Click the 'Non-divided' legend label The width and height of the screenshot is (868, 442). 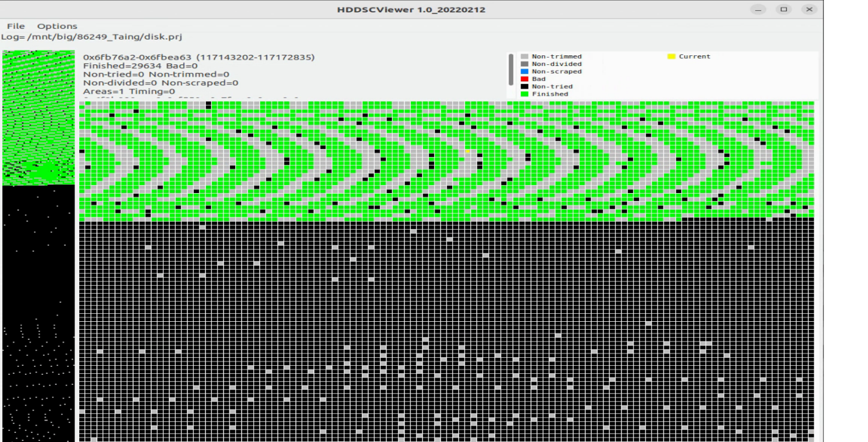pyautogui.click(x=557, y=64)
